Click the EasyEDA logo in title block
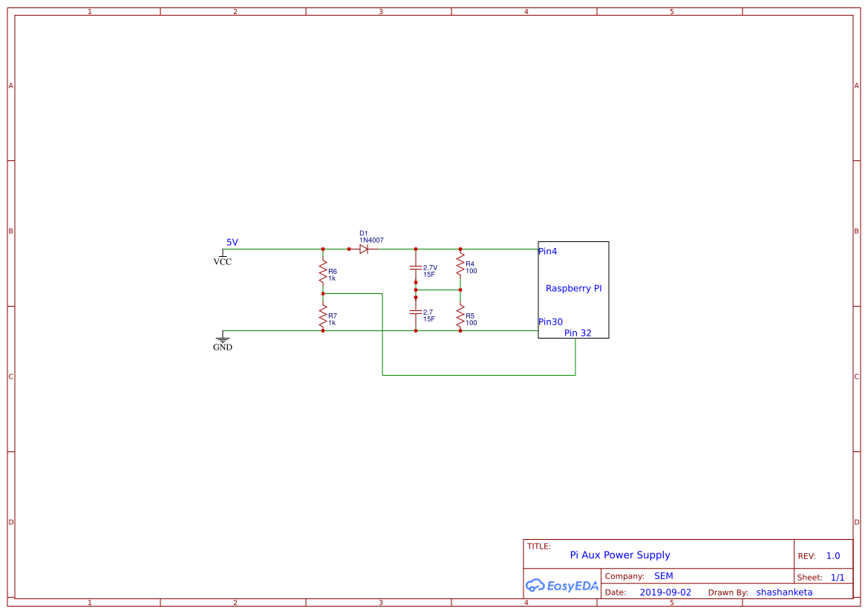 tap(561, 586)
